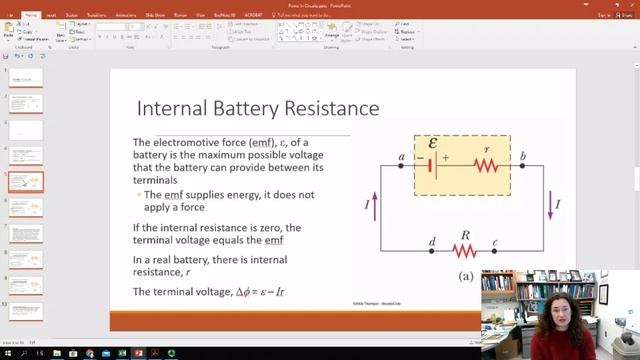Screen dimensions: 640x360
Task: Switch to the Animations tab
Action: click(x=126, y=15)
